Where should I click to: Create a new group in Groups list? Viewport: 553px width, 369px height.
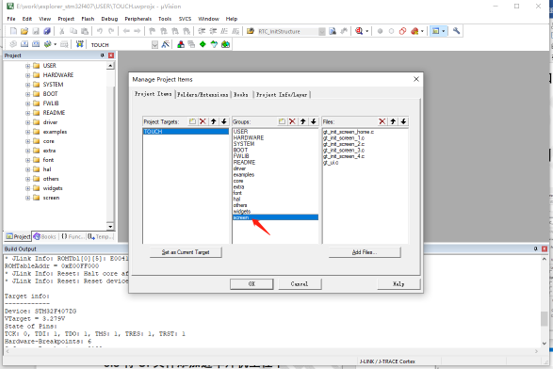pos(282,121)
